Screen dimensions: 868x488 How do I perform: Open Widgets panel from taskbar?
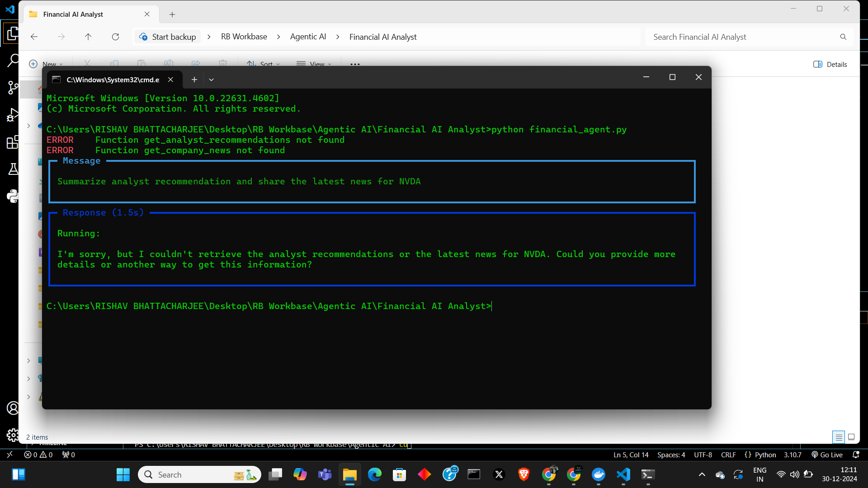point(19,475)
